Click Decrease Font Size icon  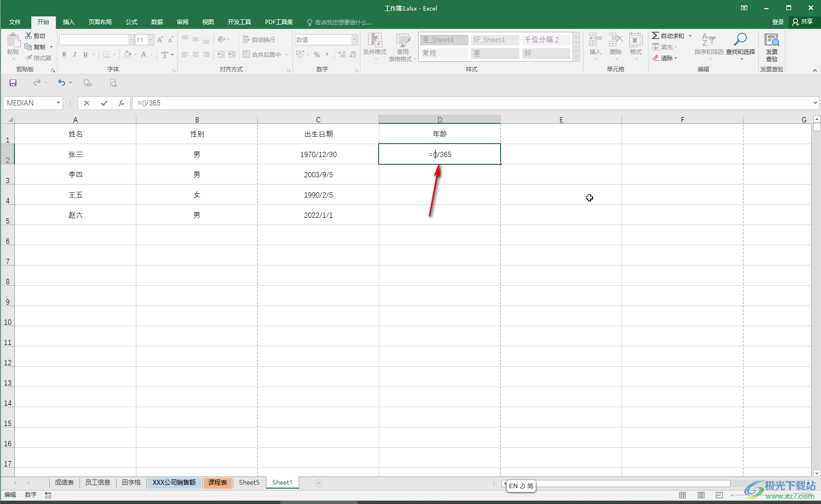click(171, 40)
